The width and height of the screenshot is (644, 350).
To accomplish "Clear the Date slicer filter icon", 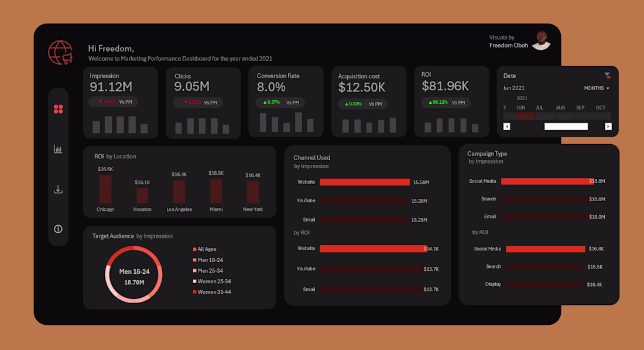I will pyautogui.click(x=608, y=76).
